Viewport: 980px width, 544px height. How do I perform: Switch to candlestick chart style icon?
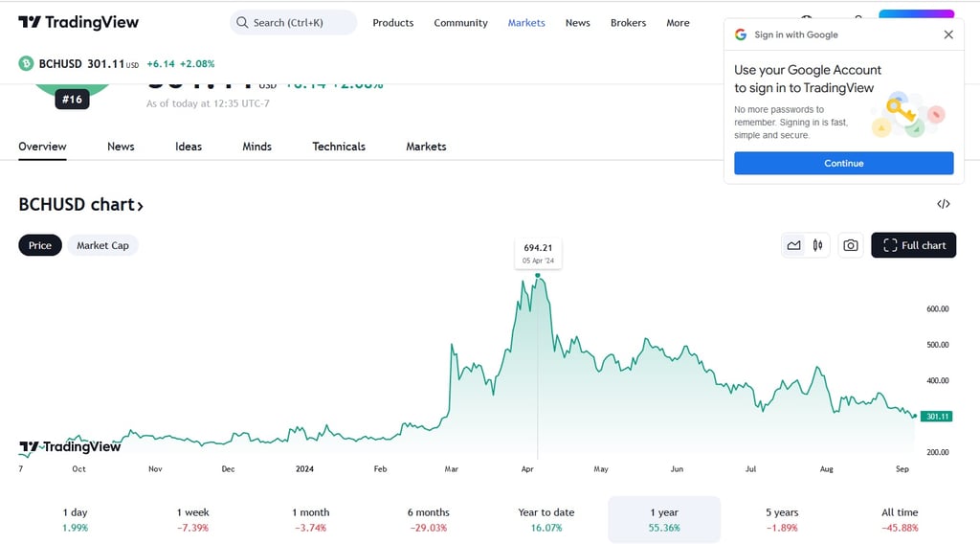[817, 245]
